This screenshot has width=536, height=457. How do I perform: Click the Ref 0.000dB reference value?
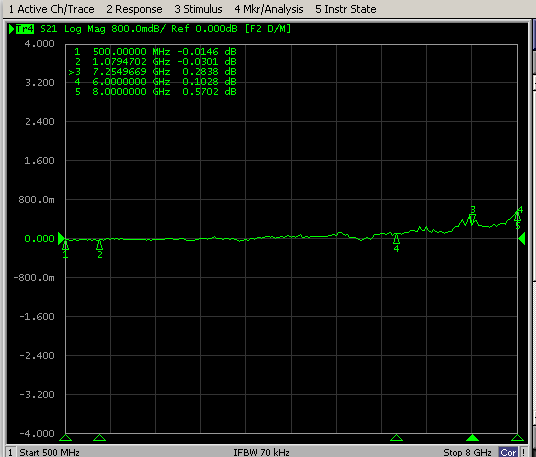coord(204,29)
